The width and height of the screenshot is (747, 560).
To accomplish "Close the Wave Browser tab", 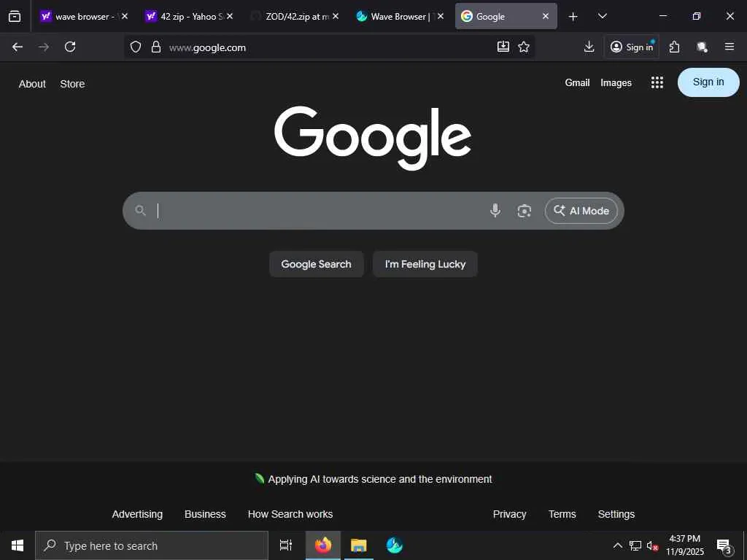I will [441, 16].
